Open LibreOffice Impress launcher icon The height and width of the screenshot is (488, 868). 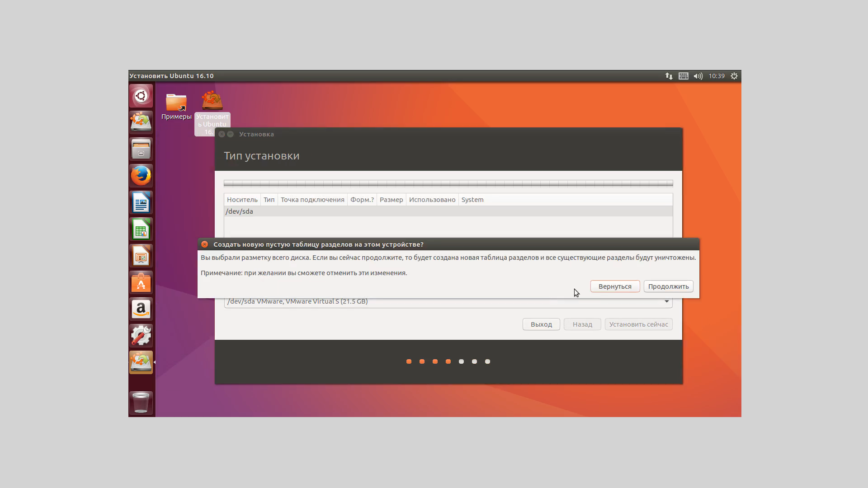click(x=141, y=256)
